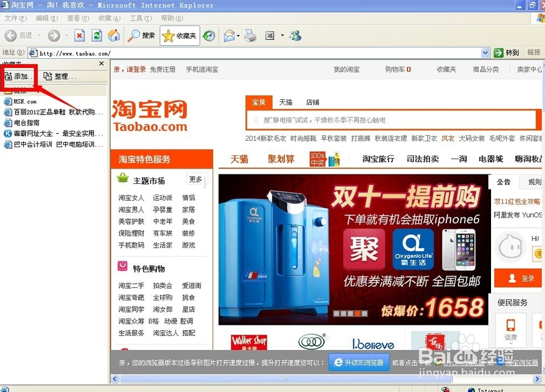Open the 电台指南 favorite
Image resolution: width=545 pixels, height=392 pixels.
point(22,123)
